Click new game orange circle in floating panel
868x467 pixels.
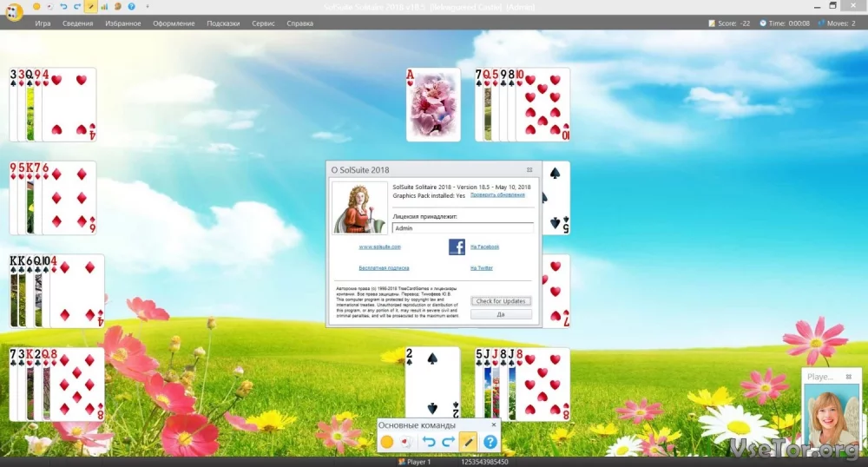387,443
